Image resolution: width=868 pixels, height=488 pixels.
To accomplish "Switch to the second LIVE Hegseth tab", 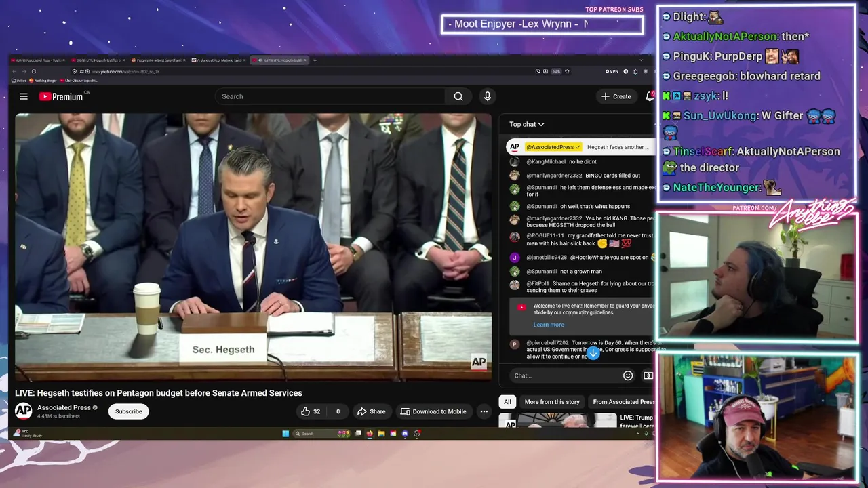I will (x=98, y=60).
